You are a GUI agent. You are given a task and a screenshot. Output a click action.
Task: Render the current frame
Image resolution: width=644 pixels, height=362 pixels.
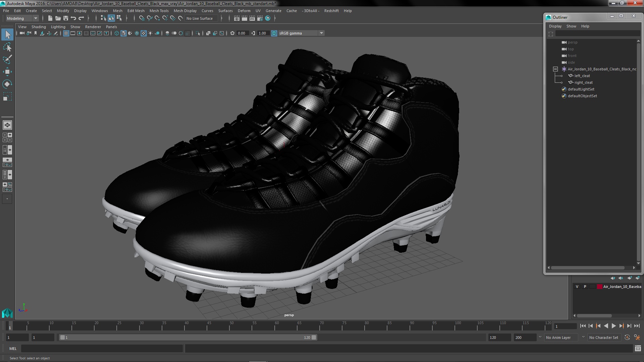pyautogui.click(x=245, y=18)
